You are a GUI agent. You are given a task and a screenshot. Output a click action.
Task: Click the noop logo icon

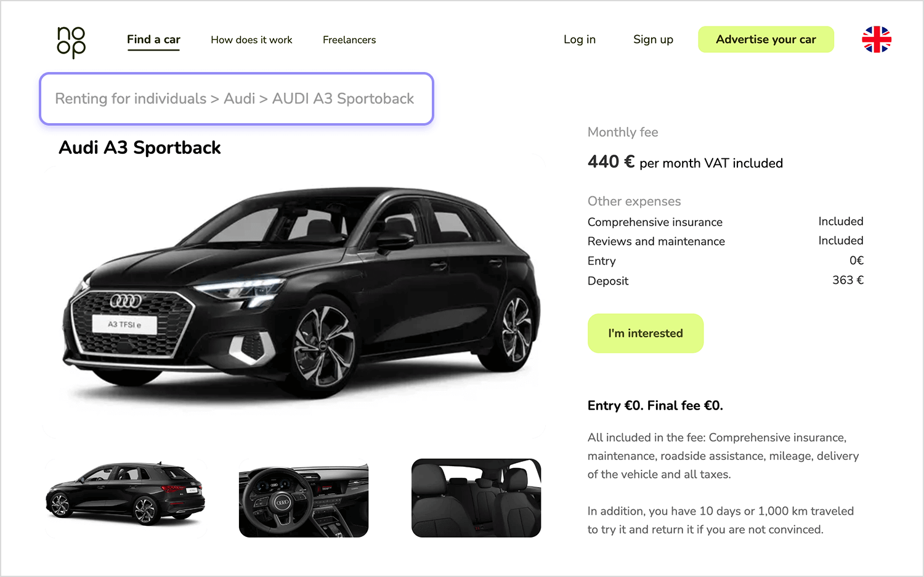tap(71, 42)
